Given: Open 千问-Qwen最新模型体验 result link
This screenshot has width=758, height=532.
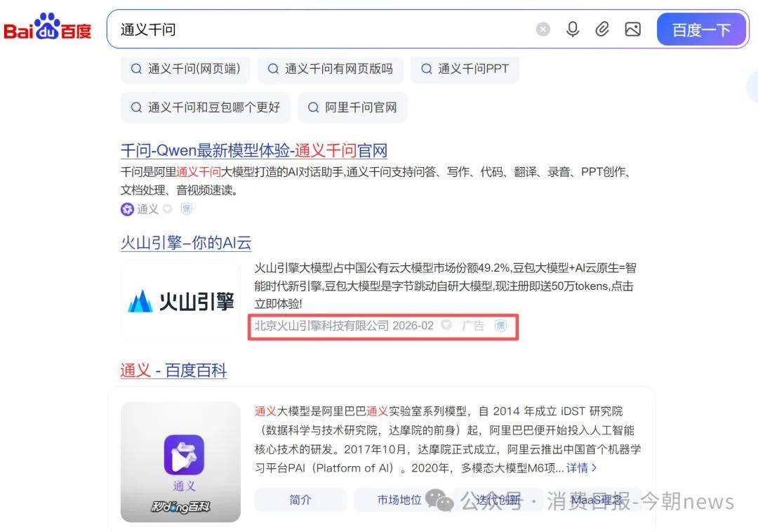Looking at the screenshot, I should pos(254,151).
